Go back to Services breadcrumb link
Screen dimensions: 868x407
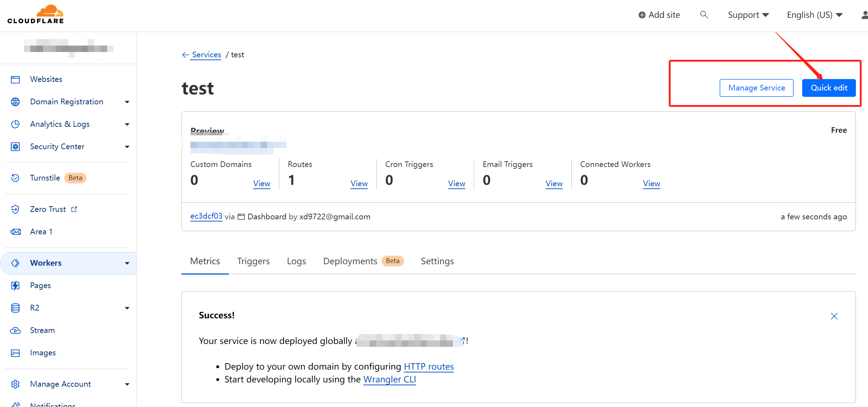tap(206, 55)
